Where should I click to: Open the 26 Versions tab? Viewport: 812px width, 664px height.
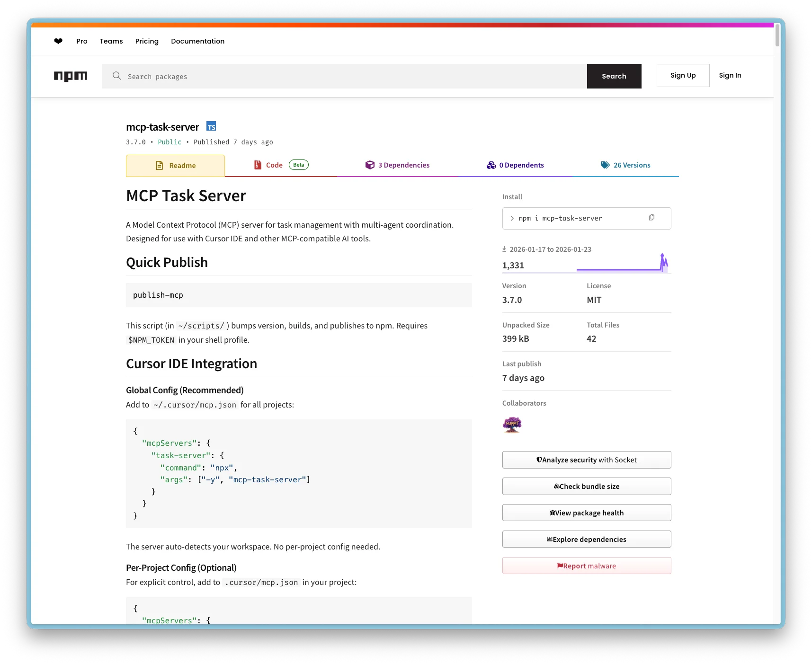tap(632, 165)
